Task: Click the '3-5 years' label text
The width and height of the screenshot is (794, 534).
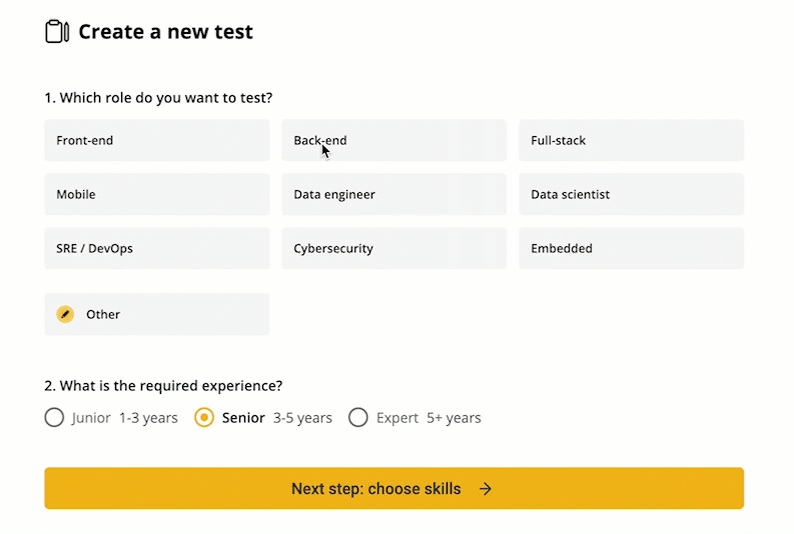Action: [x=302, y=418]
